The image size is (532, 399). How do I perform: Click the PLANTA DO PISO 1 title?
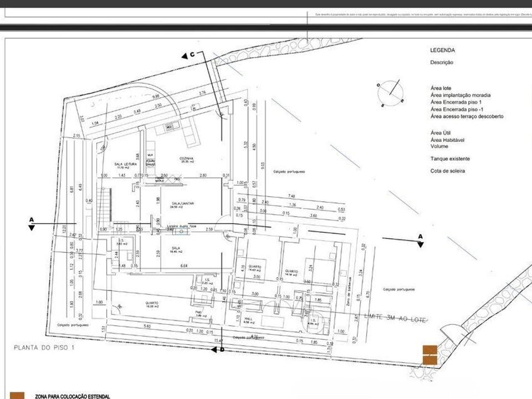(x=44, y=347)
